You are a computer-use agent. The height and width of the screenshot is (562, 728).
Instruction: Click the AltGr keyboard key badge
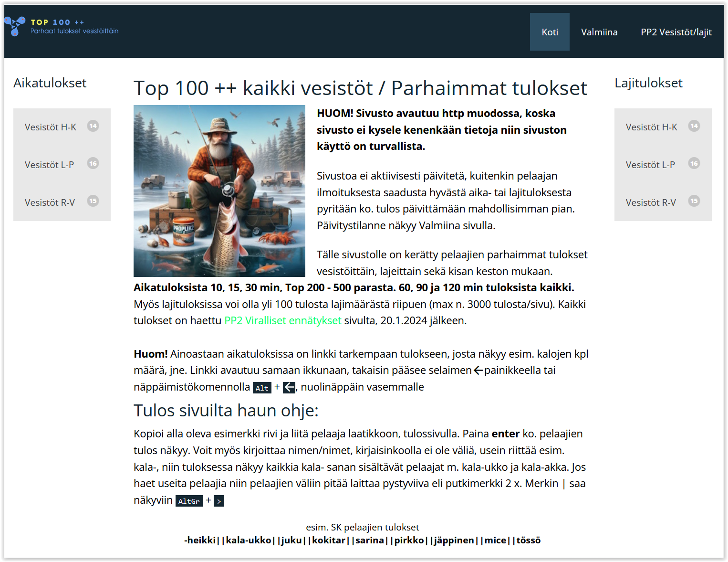point(189,501)
